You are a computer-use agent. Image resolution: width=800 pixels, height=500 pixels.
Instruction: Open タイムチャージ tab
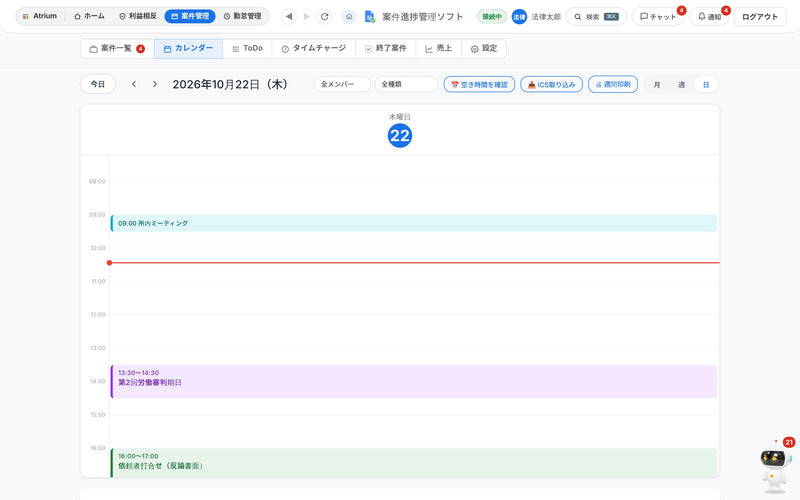(314, 49)
